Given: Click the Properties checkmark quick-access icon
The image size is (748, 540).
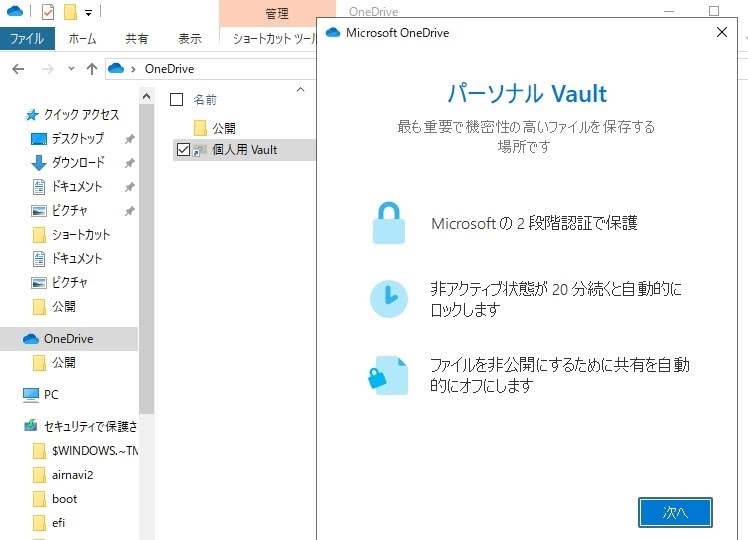Looking at the screenshot, I should pyautogui.click(x=48, y=11).
